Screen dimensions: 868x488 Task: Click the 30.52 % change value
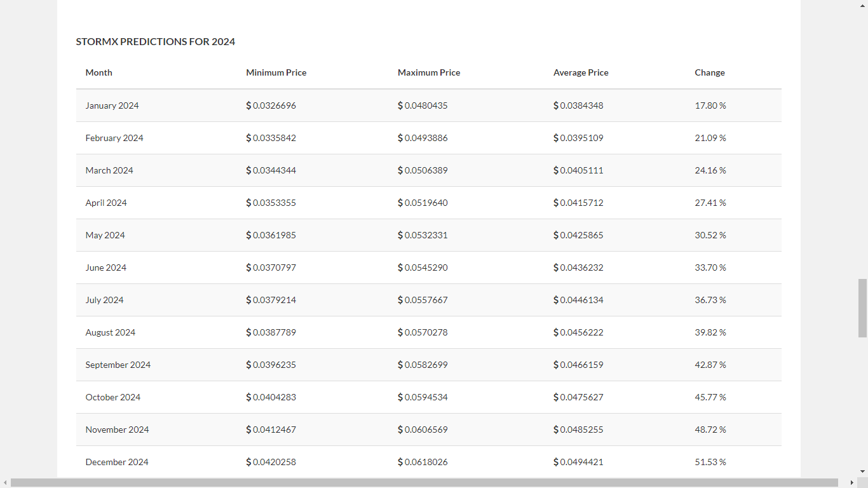(710, 235)
